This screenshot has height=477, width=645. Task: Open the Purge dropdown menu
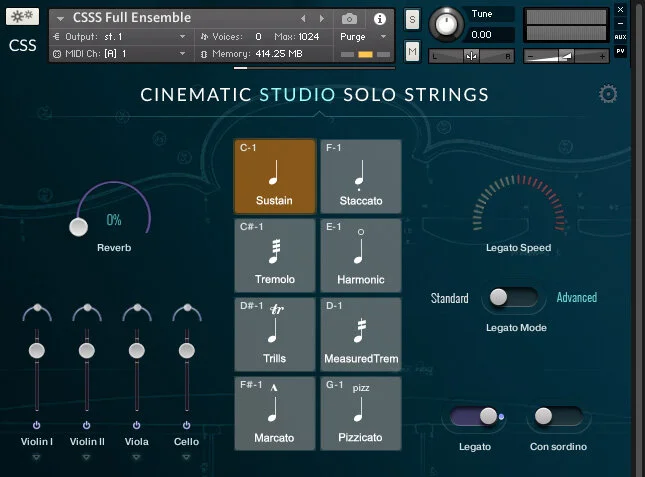coord(383,37)
